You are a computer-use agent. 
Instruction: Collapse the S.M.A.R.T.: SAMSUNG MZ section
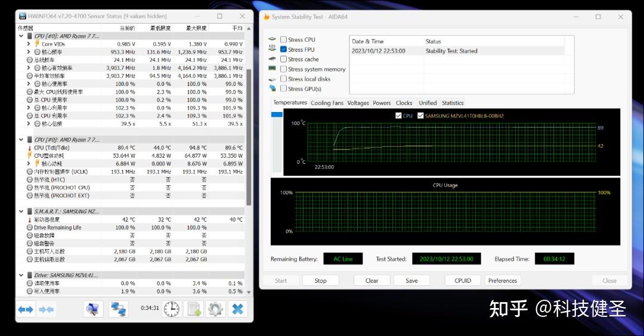click(x=21, y=211)
